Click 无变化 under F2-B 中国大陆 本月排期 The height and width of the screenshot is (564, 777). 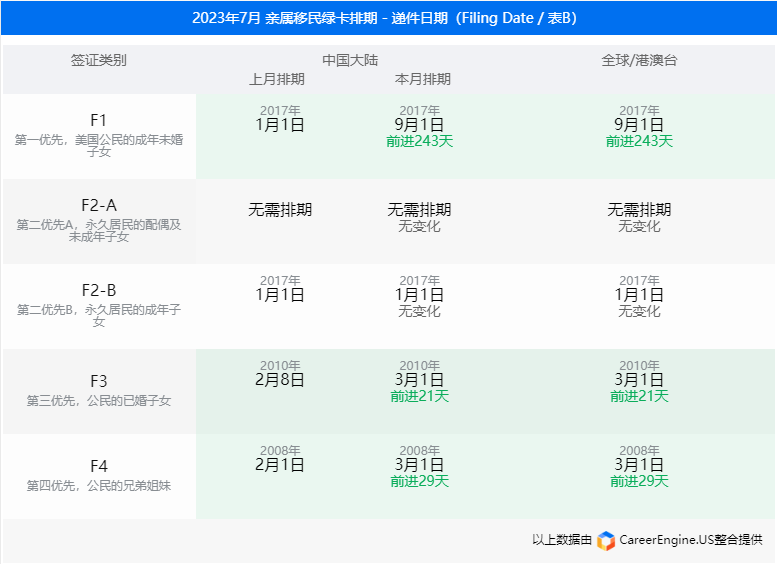point(419,311)
